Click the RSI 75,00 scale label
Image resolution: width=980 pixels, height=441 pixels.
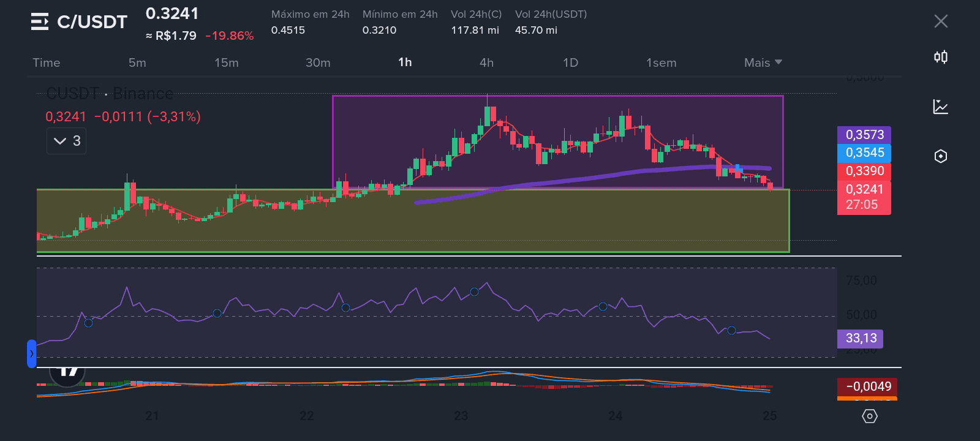pos(861,281)
